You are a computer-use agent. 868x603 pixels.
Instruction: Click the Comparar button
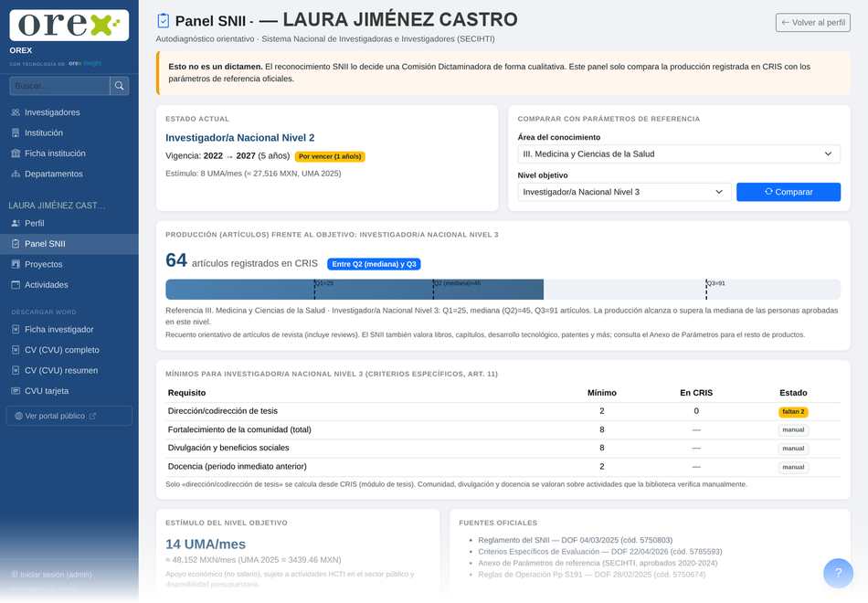(789, 192)
